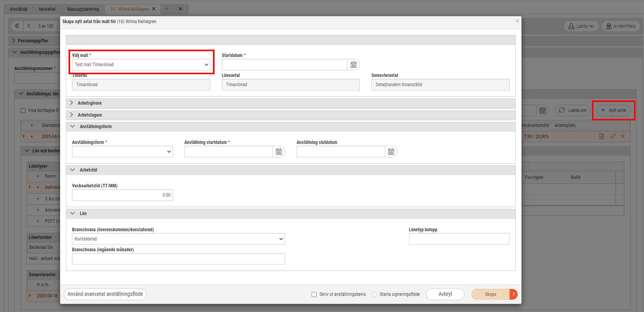This screenshot has height=312, width=644.
Task: Click plus icon in 2005-04-1 employment row
Action: point(32,137)
